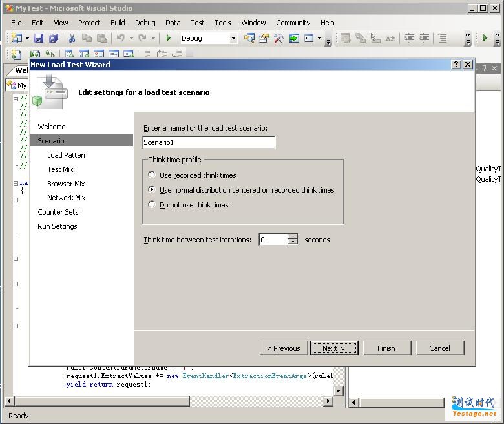Choose Do not use think times
Screen dimensions: 504x424
tap(152, 205)
